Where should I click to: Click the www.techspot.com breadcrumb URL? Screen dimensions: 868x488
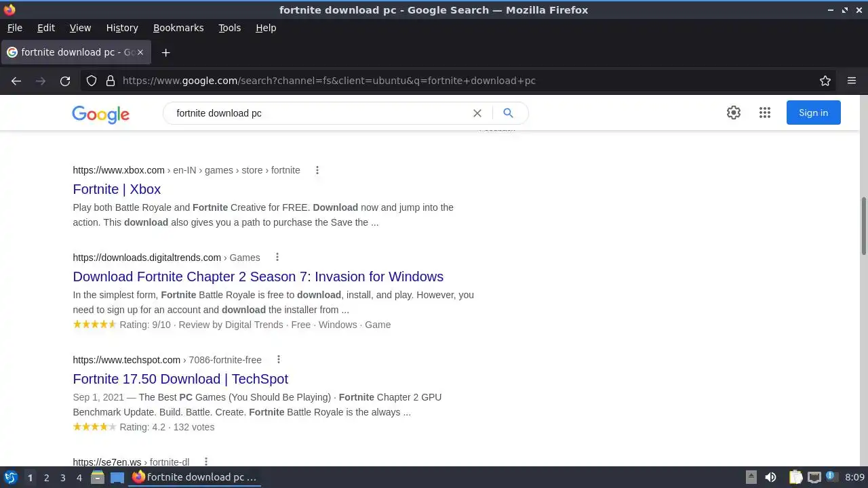pos(167,360)
